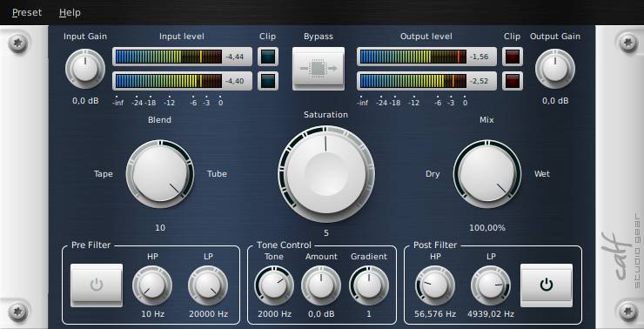644x329 pixels.
Task: Click the Tone value 2000 Hz
Action: (x=274, y=314)
